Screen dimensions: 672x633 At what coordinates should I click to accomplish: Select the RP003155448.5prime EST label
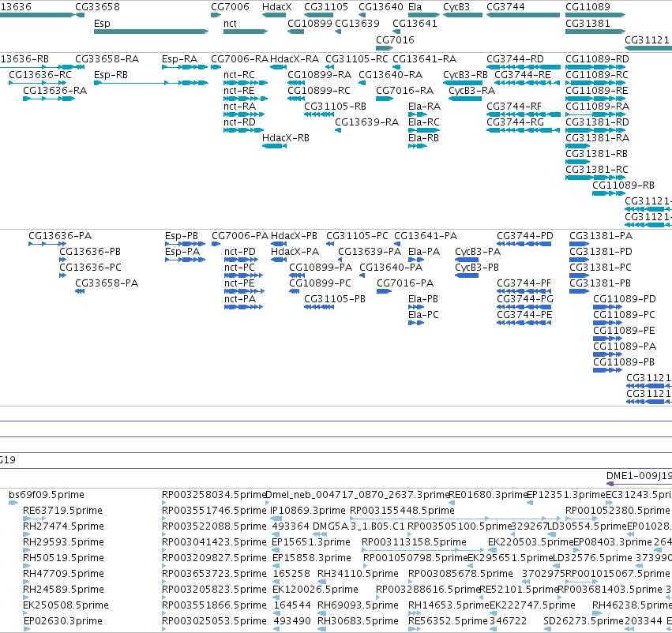[402, 511]
